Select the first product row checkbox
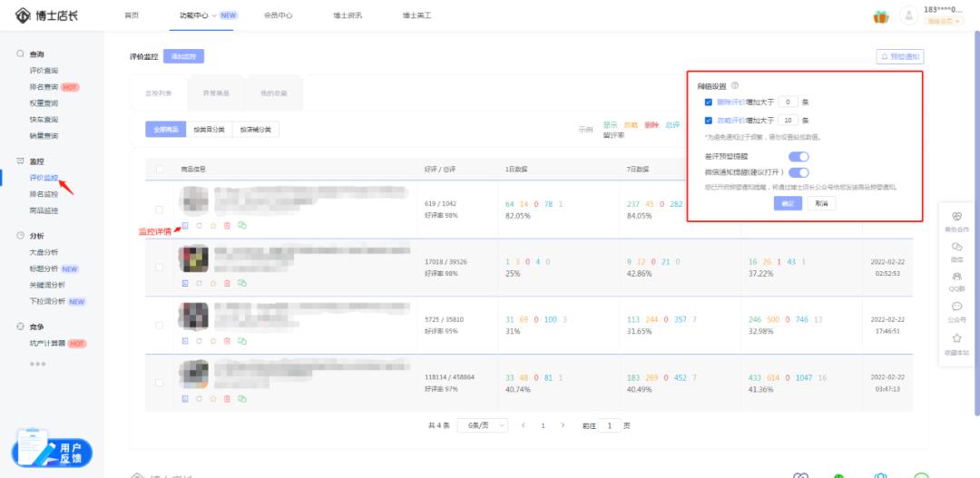980x478 pixels. pos(160,209)
